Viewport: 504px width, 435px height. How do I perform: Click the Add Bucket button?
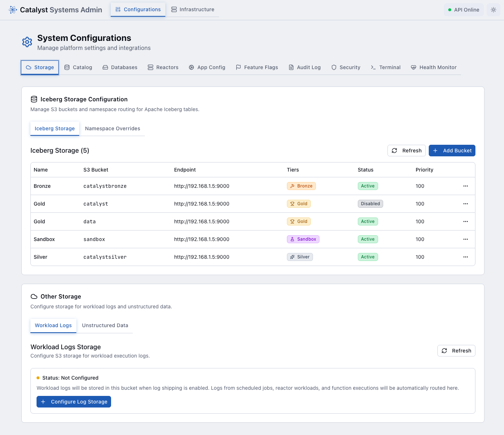coord(452,151)
